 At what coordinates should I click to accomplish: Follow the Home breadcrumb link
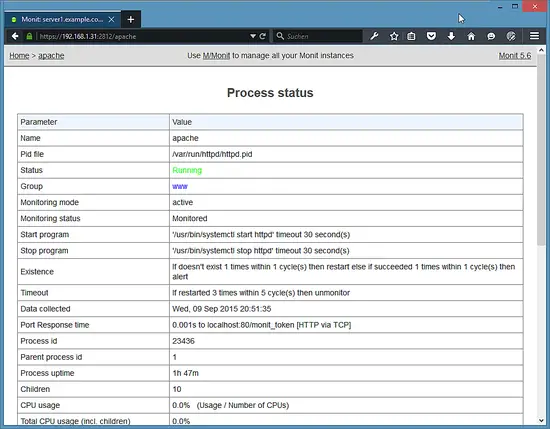click(19, 56)
